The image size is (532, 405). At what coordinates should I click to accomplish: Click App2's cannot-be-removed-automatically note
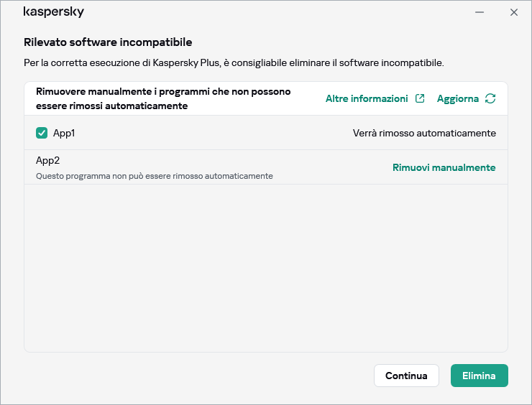(154, 176)
